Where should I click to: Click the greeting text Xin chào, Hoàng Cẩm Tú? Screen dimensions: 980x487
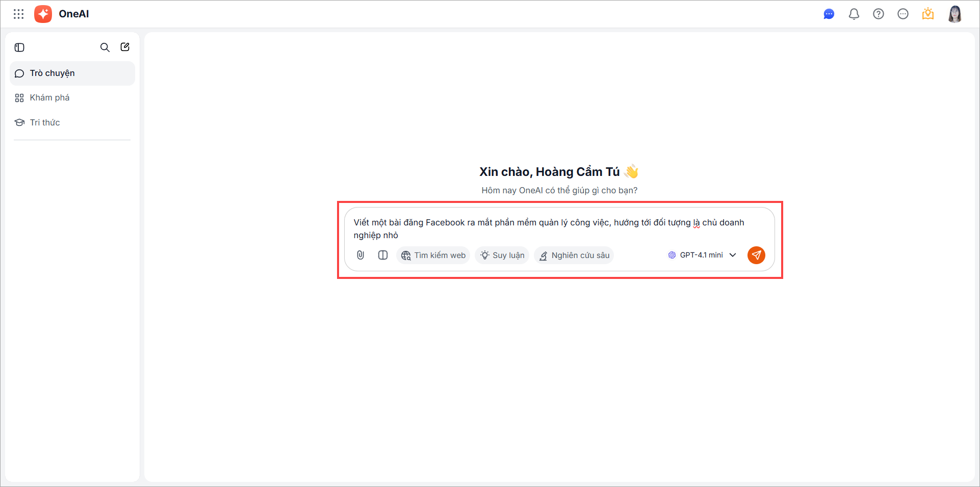pos(550,172)
